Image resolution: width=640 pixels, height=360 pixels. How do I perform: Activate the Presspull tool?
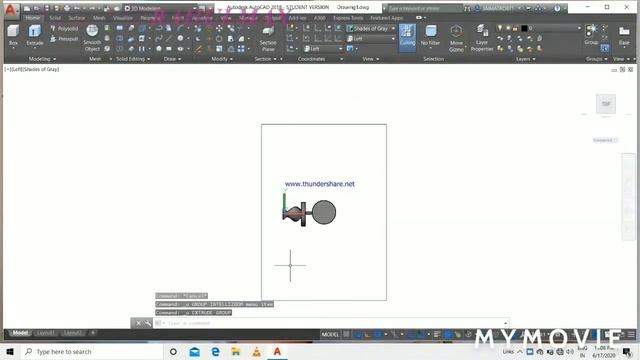coord(64,39)
